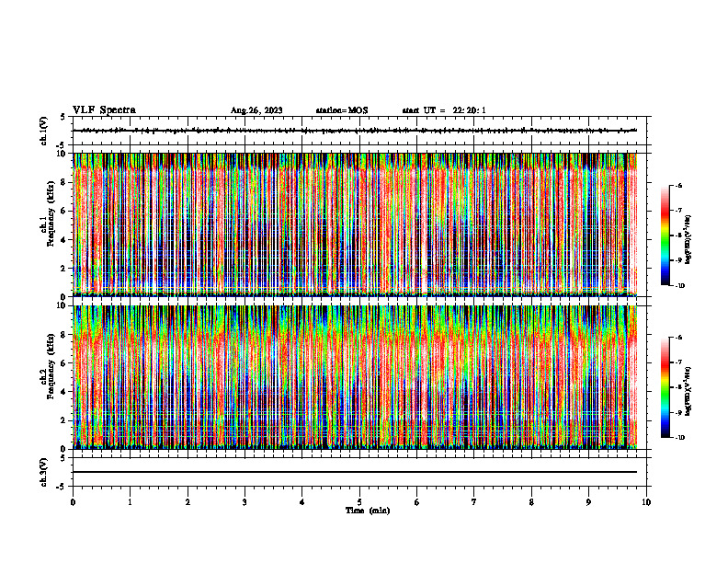The image size is (728, 563).
Task: Click the 'start UT = 22:20: 1' label
Action: [444, 110]
